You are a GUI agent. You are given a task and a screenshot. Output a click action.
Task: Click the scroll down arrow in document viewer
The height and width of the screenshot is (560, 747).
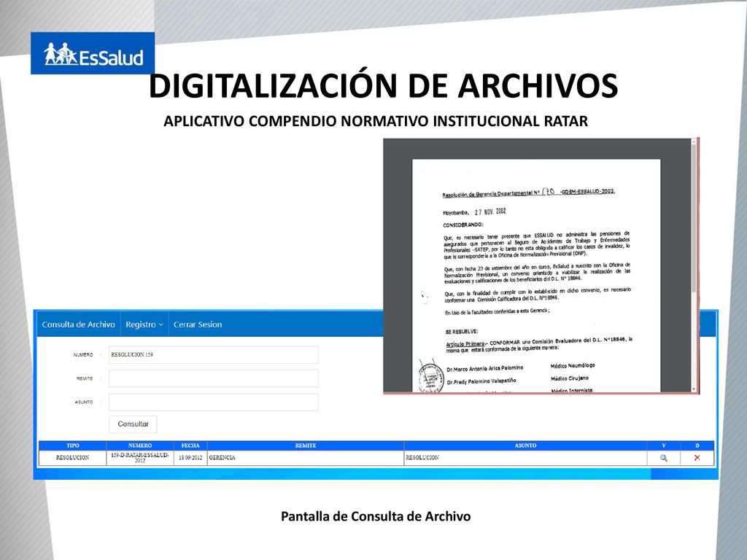click(694, 389)
